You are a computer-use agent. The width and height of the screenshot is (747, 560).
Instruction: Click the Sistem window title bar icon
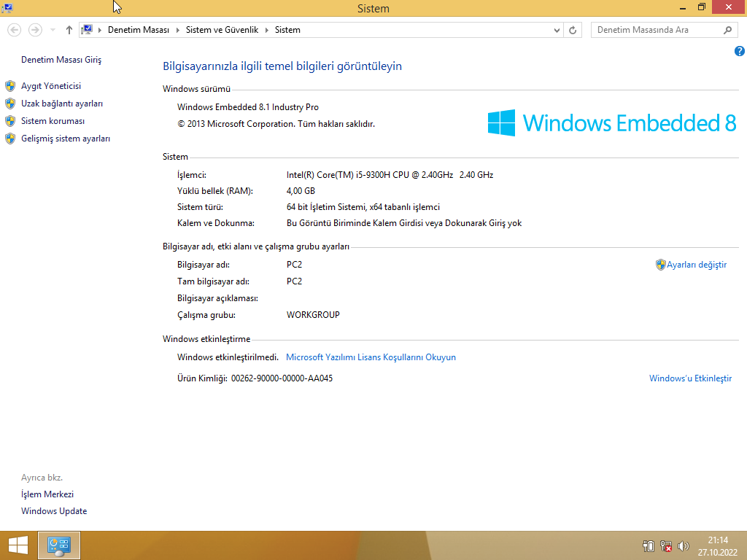tap(7, 8)
